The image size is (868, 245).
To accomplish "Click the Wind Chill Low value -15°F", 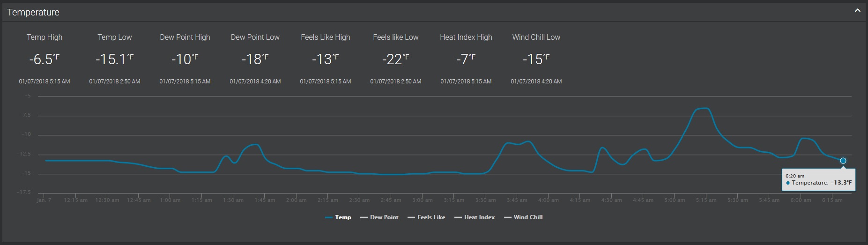I will (536, 59).
